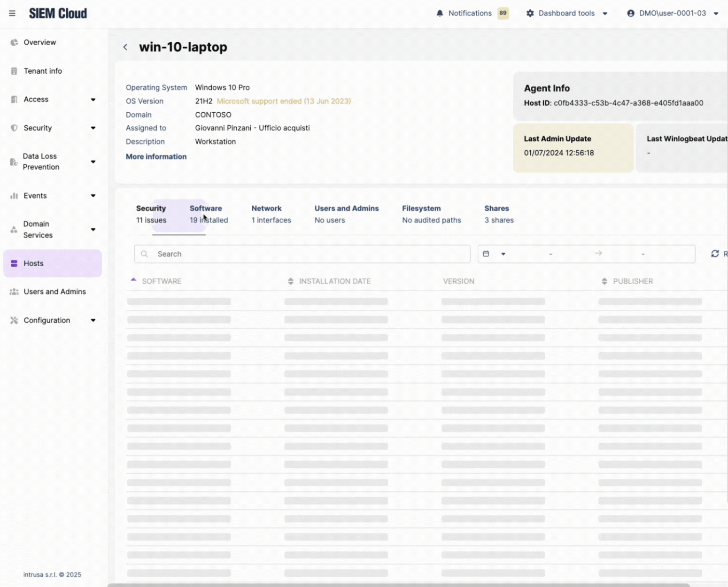Click the Overview pie chart icon

14,42
